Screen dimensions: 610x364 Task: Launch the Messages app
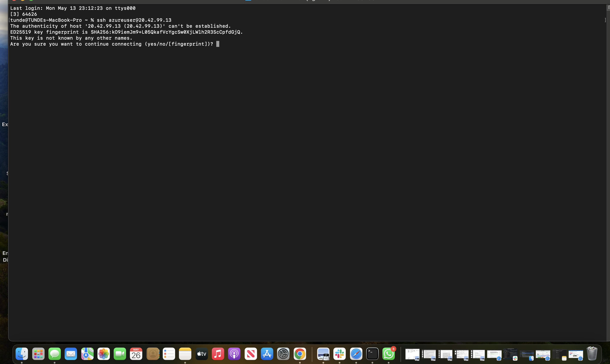coord(55,354)
